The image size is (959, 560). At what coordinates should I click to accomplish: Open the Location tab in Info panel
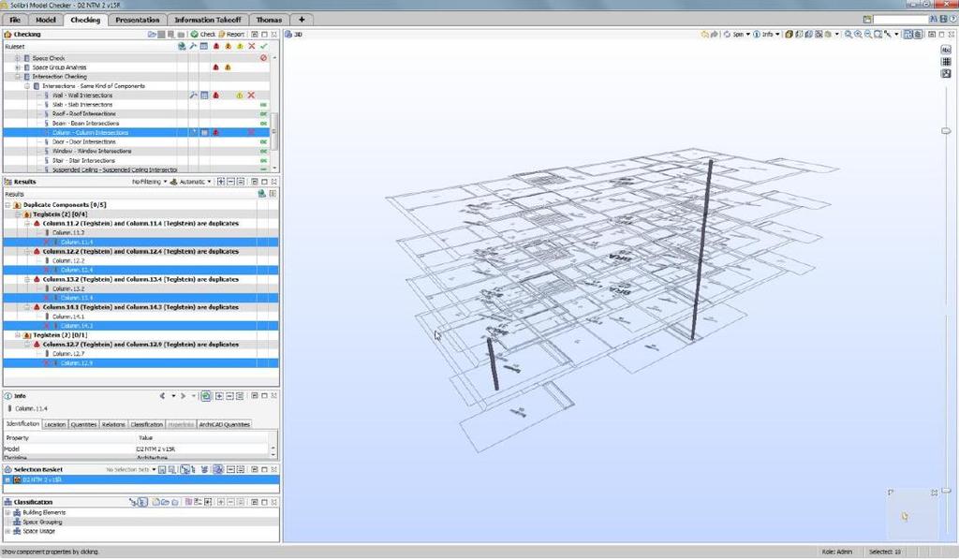click(x=55, y=424)
